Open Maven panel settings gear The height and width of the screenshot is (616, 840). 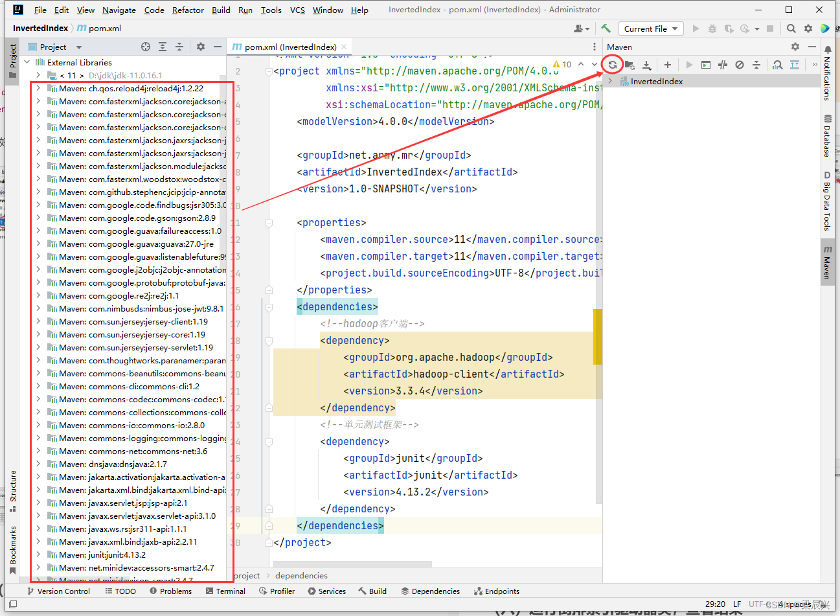point(795,47)
